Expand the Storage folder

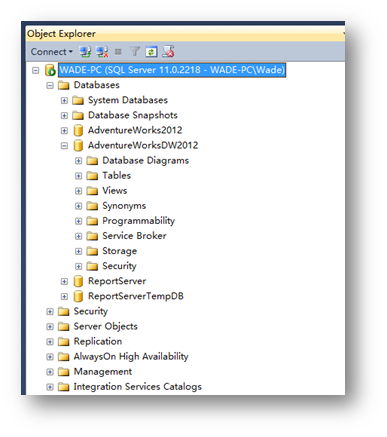[78, 251]
